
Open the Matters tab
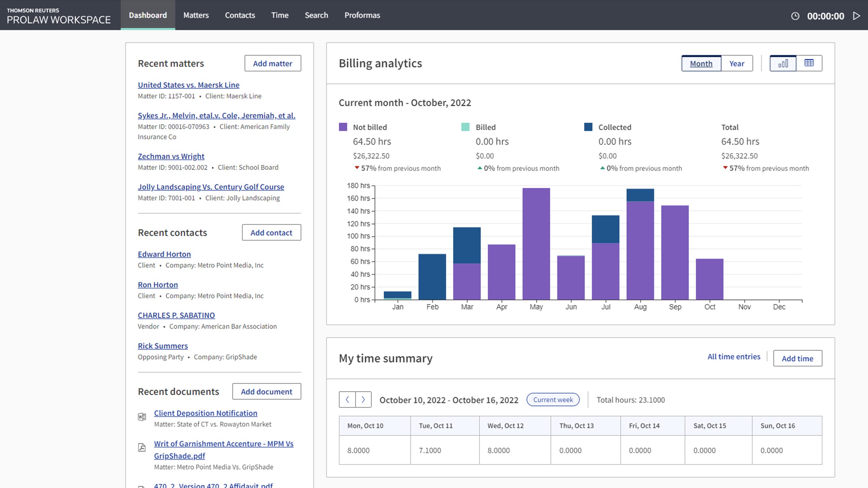point(196,15)
